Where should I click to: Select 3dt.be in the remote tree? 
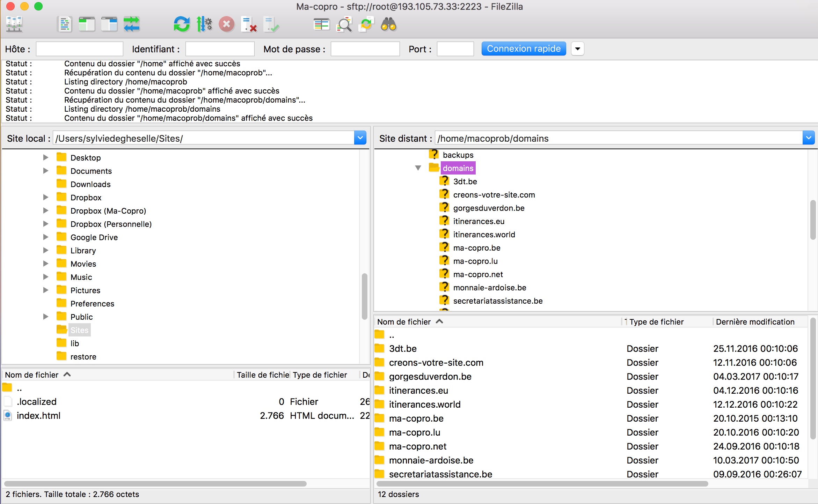[465, 181]
